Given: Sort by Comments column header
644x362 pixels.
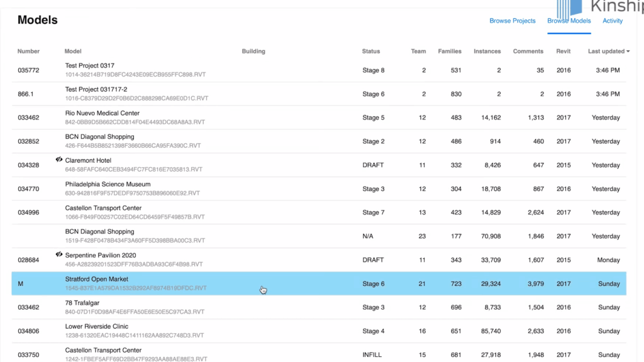Looking at the screenshot, I should pos(528,52).
